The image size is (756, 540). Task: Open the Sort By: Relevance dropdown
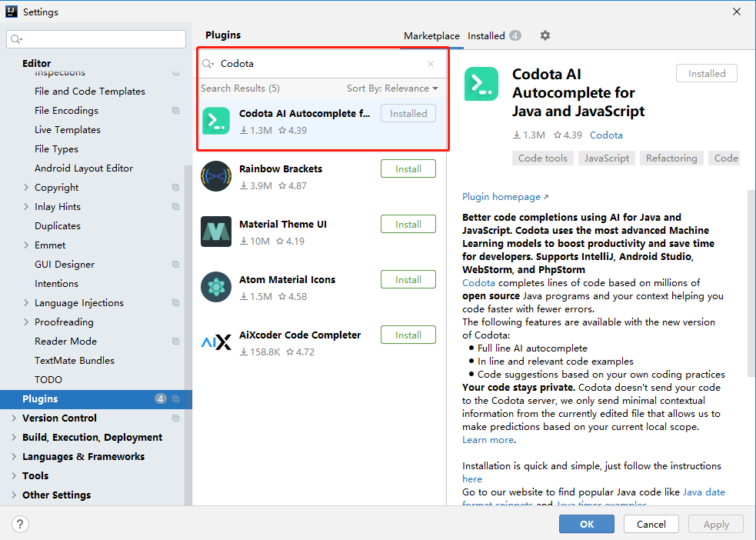(x=392, y=88)
